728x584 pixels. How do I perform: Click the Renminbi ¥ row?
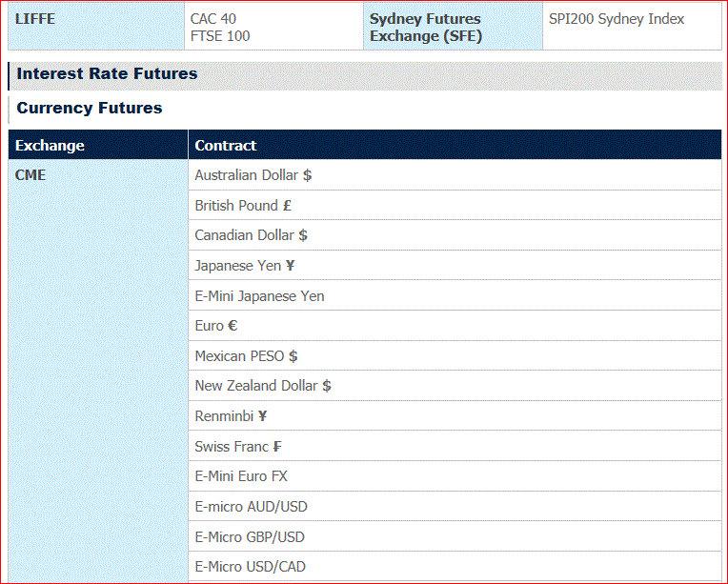click(x=455, y=416)
